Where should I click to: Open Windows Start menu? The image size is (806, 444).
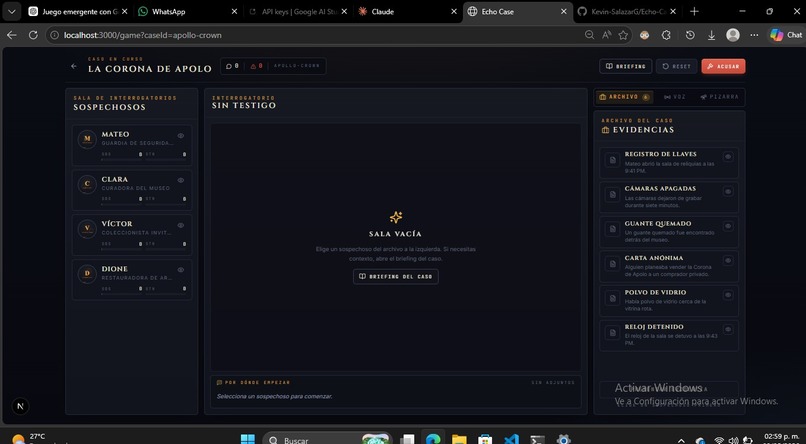(248, 439)
